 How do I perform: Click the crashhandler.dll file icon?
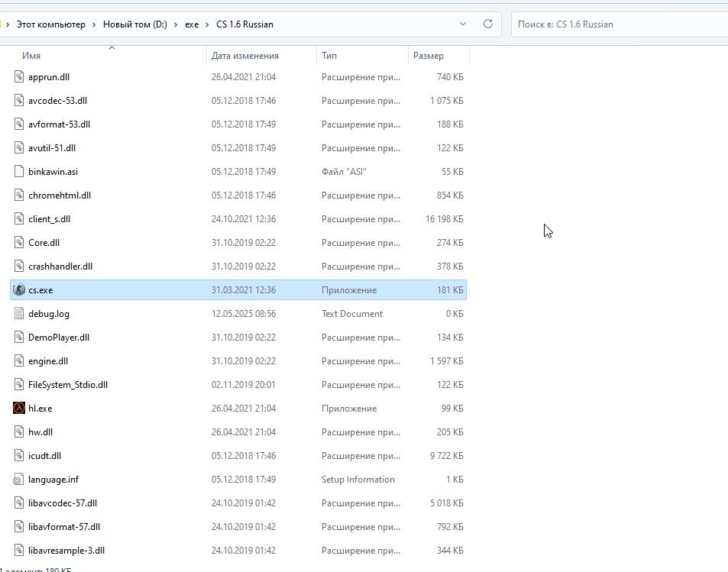coord(18,266)
